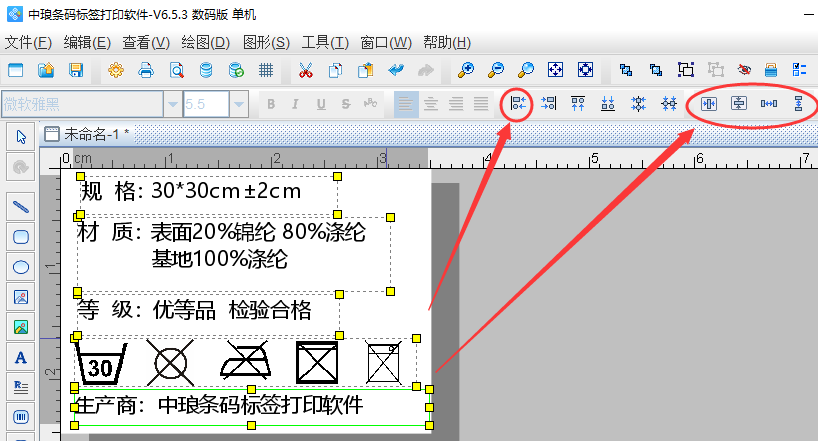Select the text A tool
Image resolution: width=818 pixels, height=441 pixels.
point(20,357)
